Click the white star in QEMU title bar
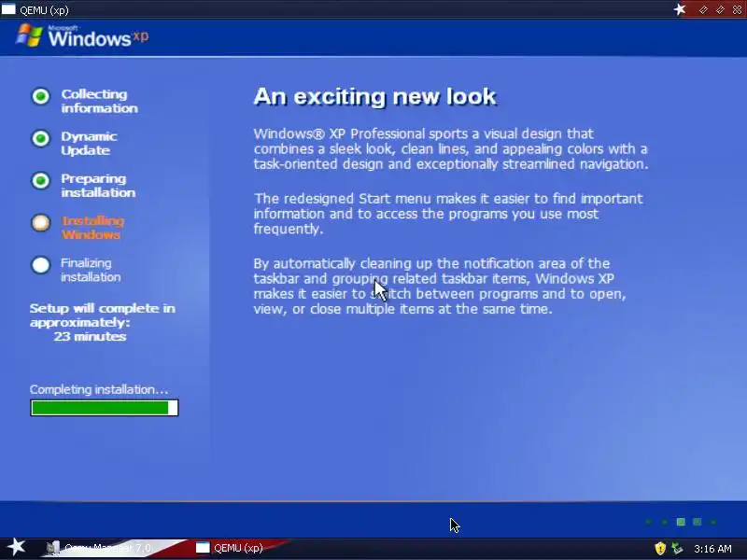The image size is (747, 560). [x=680, y=9]
